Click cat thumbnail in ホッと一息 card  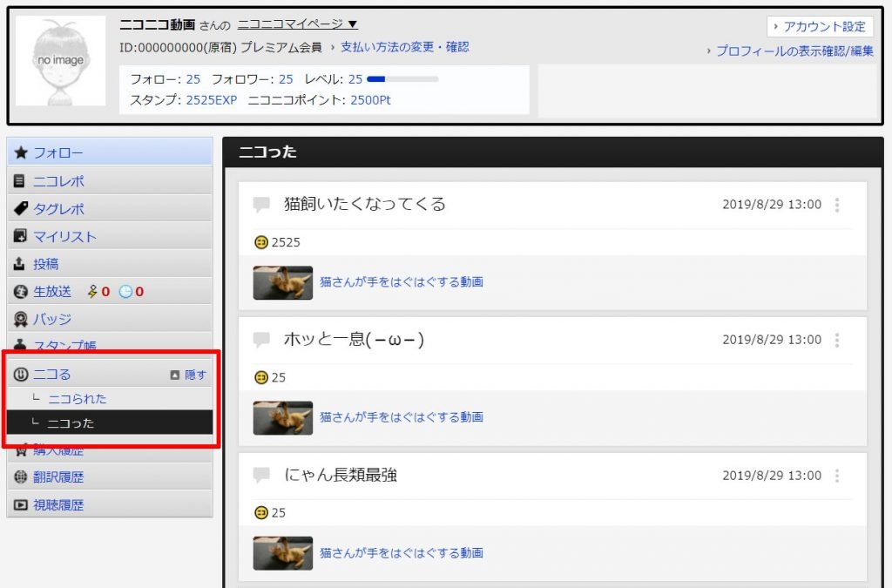click(x=283, y=418)
